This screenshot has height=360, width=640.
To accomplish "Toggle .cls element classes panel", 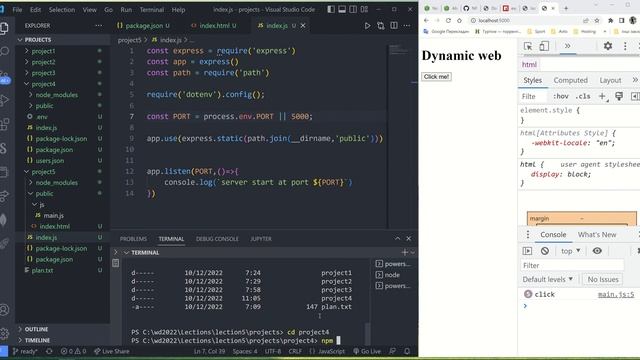I will point(583,96).
